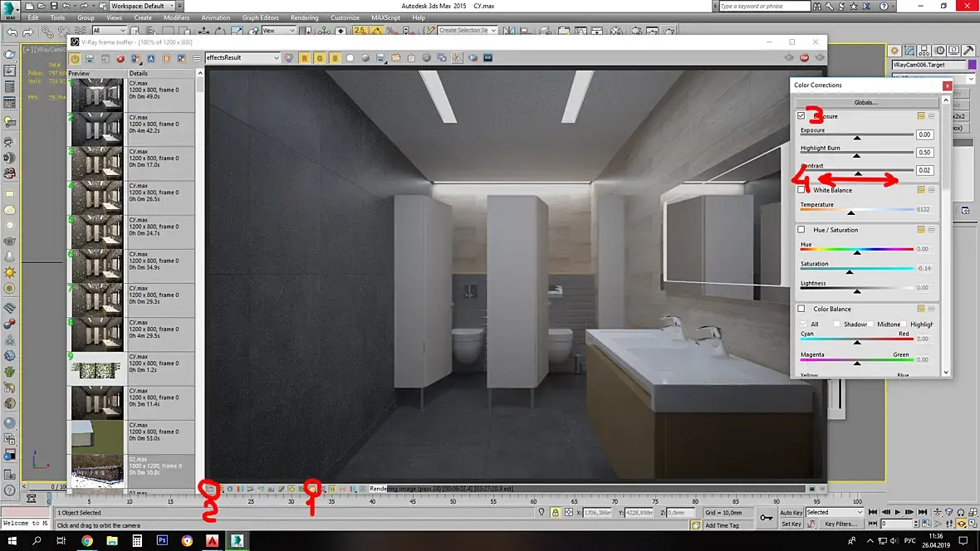Uncheck the Exposure checkbox
The height and width of the screenshot is (551, 980).
point(801,116)
